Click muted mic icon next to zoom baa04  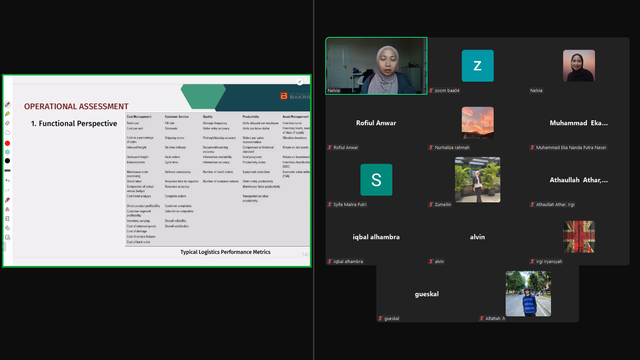[x=431, y=91]
